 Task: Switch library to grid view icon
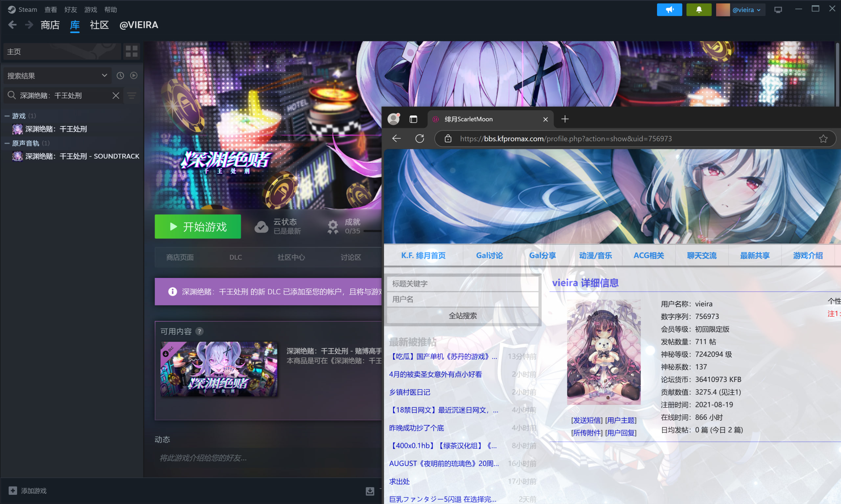[131, 52]
